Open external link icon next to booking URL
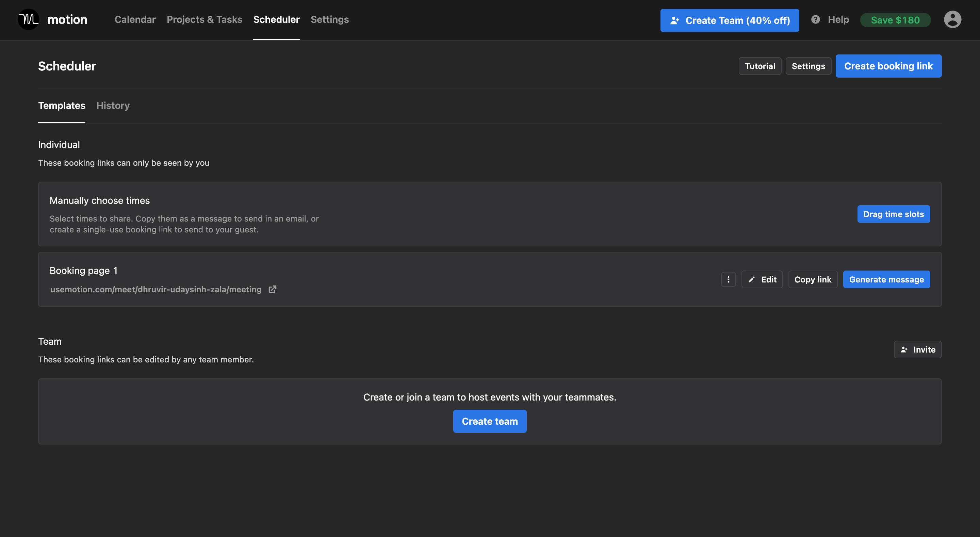The height and width of the screenshot is (537, 980). tap(272, 289)
